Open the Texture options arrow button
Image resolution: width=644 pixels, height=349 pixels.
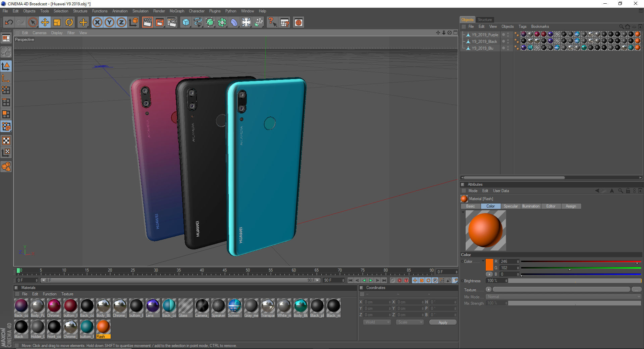pyautogui.click(x=488, y=289)
